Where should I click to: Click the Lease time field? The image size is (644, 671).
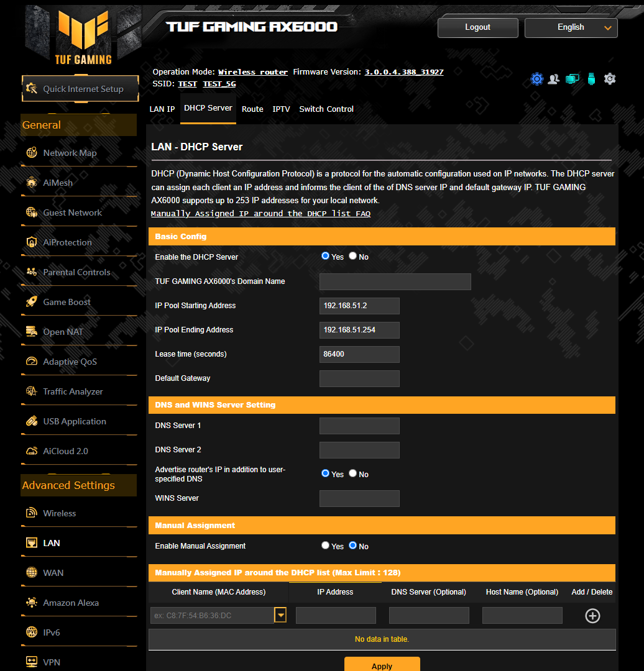[x=359, y=354]
